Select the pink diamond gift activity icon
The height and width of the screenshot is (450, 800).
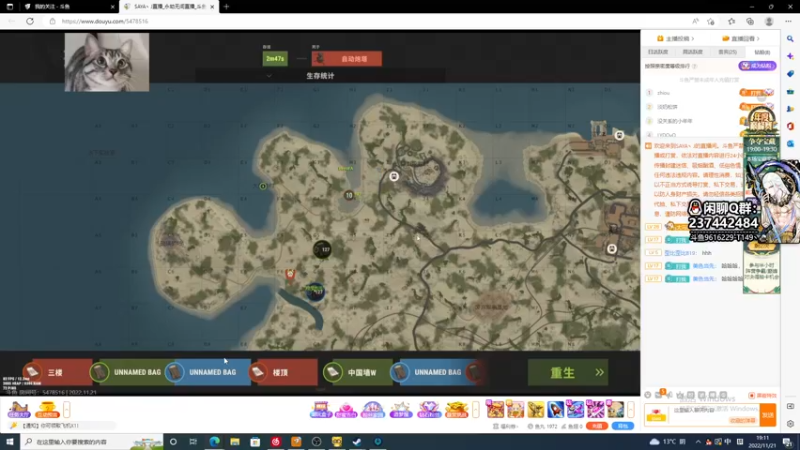[x=428, y=409]
